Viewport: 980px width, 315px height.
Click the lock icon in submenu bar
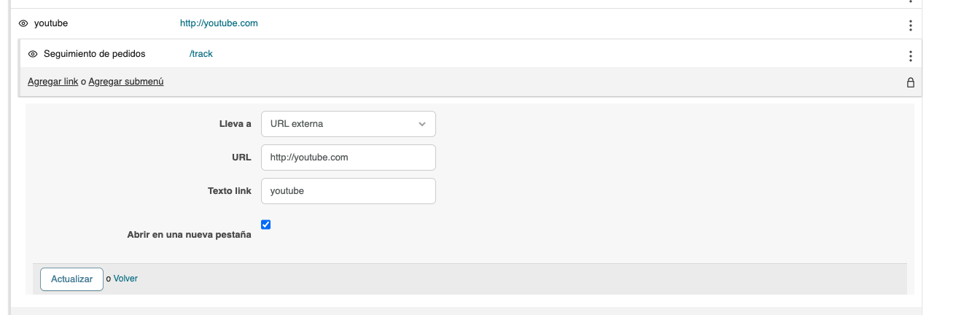[910, 82]
